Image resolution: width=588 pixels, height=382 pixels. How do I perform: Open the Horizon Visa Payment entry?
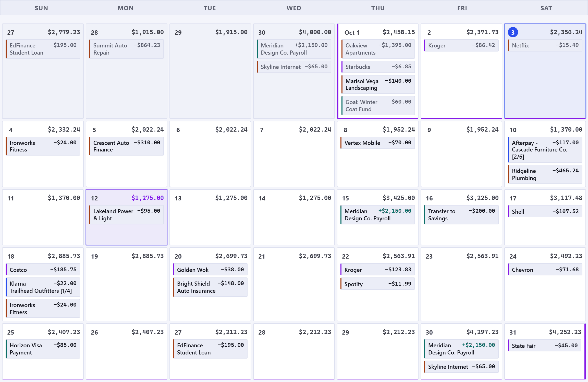pos(43,349)
